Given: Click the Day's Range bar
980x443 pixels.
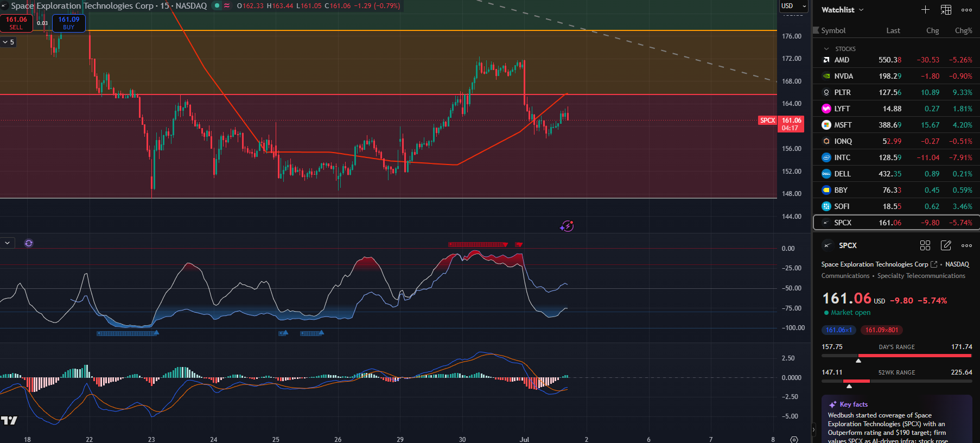Looking at the screenshot, I should (896, 356).
